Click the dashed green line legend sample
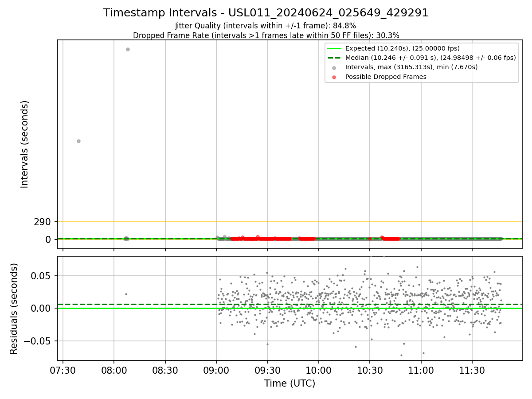This screenshot has height=399, width=532. point(334,58)
